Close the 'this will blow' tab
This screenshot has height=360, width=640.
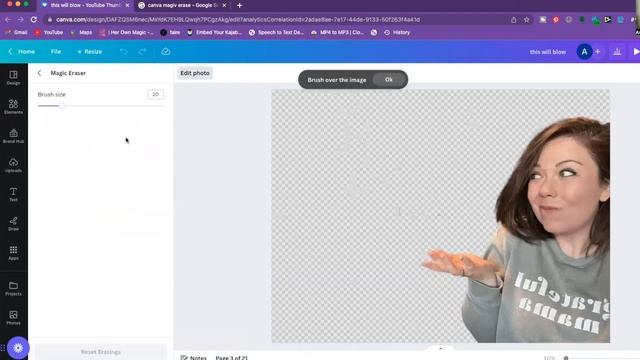[127, 5]
